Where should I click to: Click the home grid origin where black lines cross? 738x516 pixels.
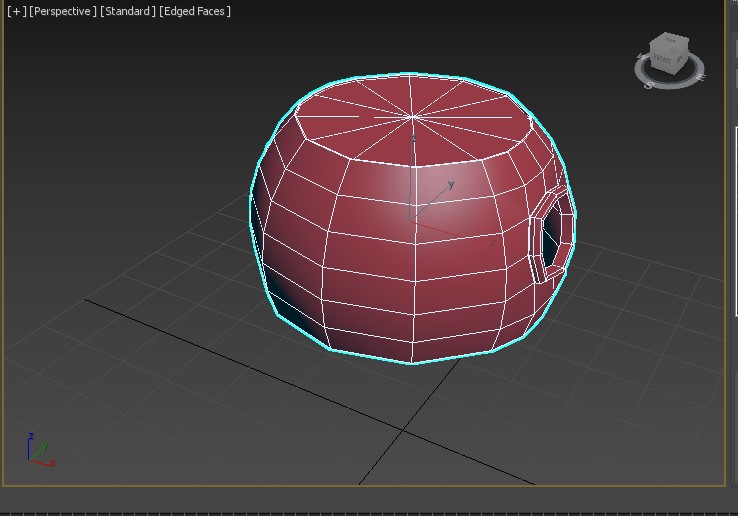(x=402, y=431)
